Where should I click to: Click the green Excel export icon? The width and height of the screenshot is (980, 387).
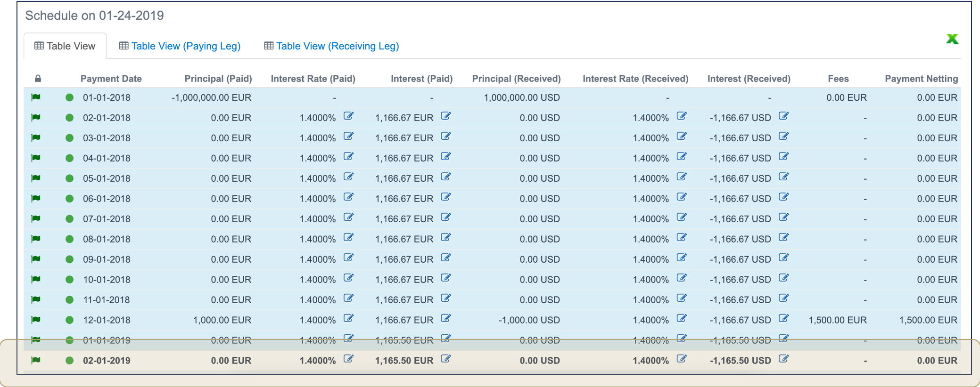pyautogui.click(x=952, y=39)
